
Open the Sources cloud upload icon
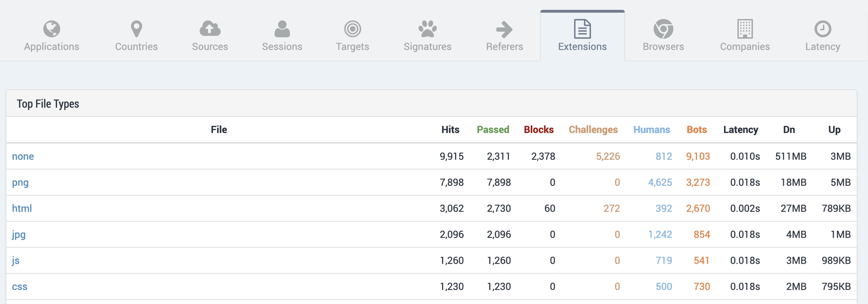point(210,29)
